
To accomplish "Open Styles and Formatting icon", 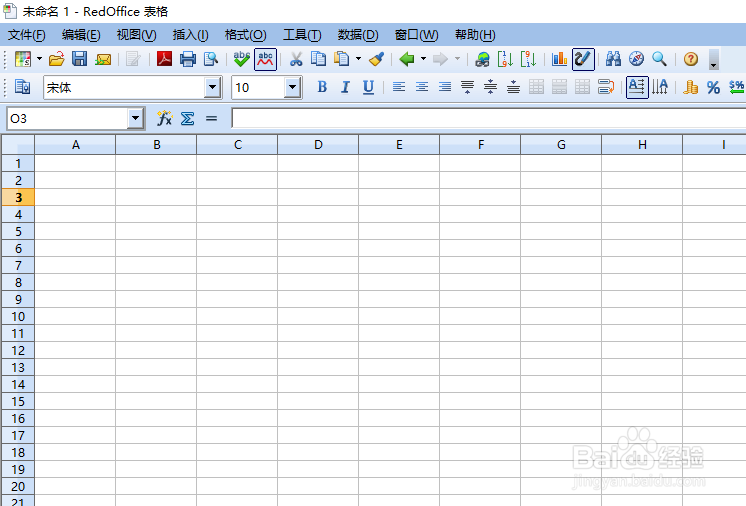I will point(22,87).
